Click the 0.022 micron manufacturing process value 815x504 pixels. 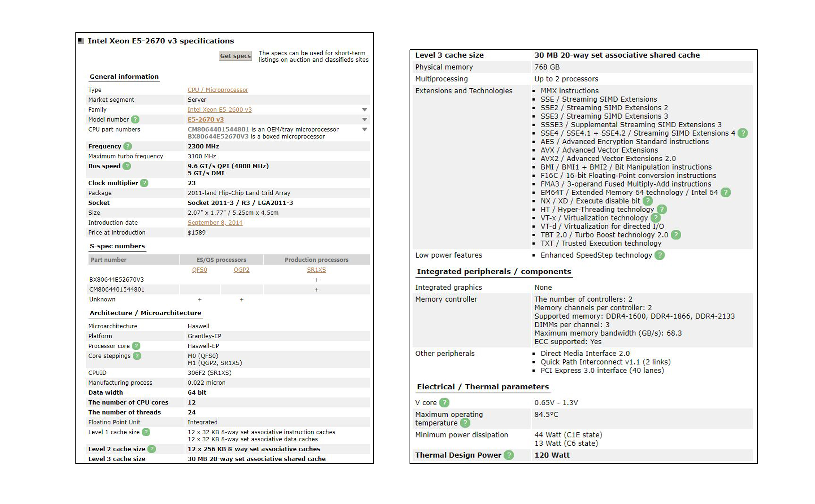coord(206,383)
